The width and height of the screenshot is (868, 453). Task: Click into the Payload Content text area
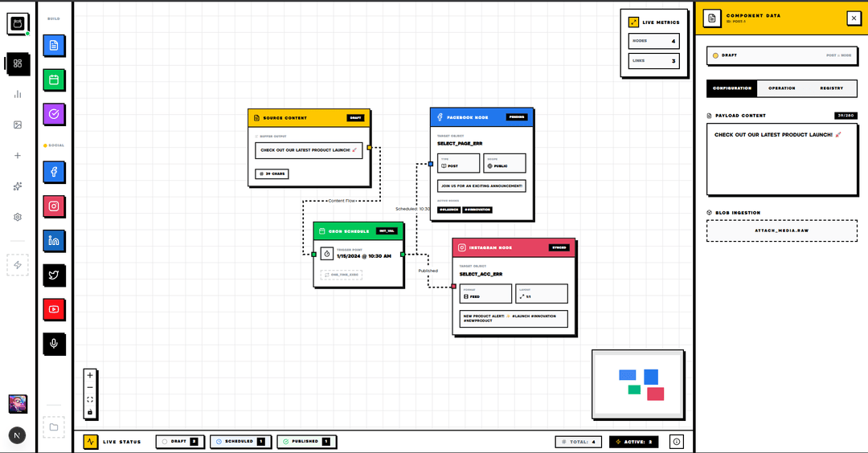click(x=782, y=159)
